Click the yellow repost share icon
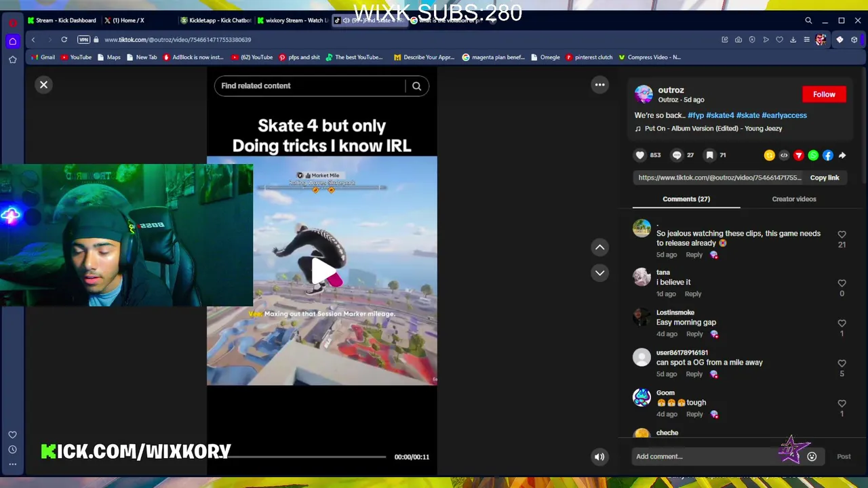This screenshot has width=868, height=488. tap(769, 155)
